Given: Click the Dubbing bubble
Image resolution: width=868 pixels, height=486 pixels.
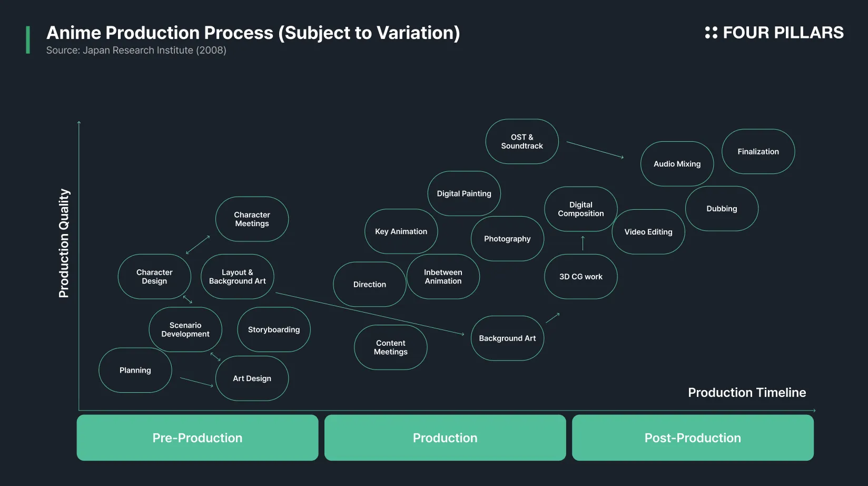Looking at the screenshot, I should click(722, 209).
